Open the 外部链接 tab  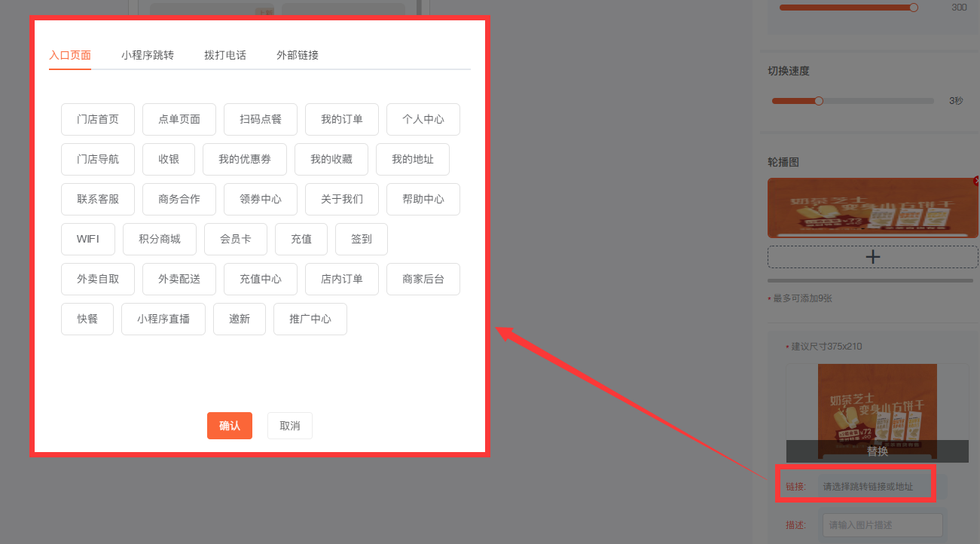pyautogui.click(x=298, y=55)
